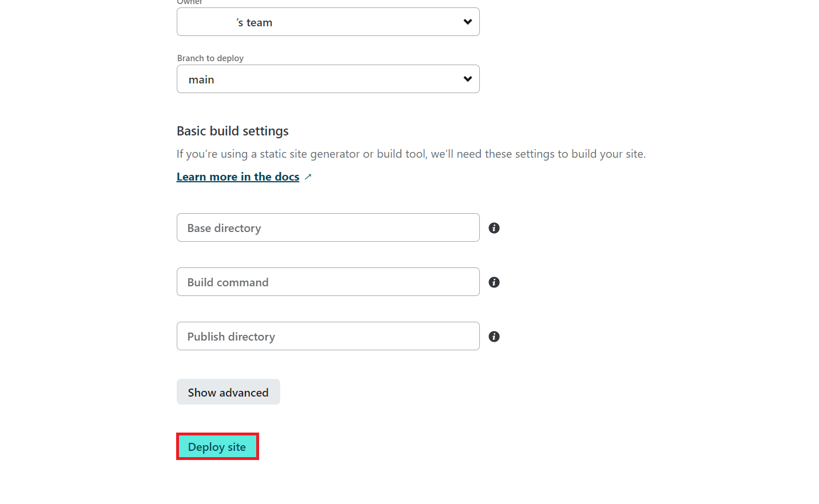Click the Owner label above team selector
819x504 pixels.
pyautogui.click(x=190, y=2)
